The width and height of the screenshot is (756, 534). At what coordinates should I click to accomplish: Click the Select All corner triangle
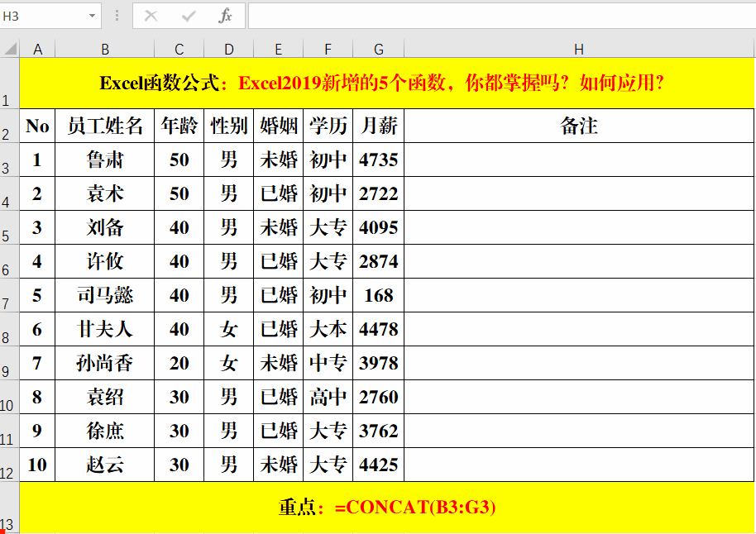coord(10,49)
